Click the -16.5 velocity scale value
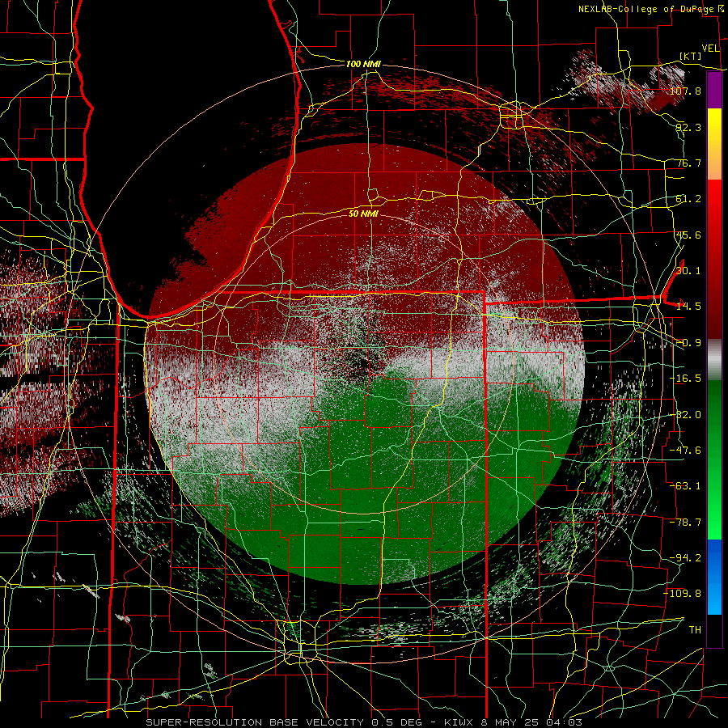This screenshot has height=728, width=728. click(685, 379)
